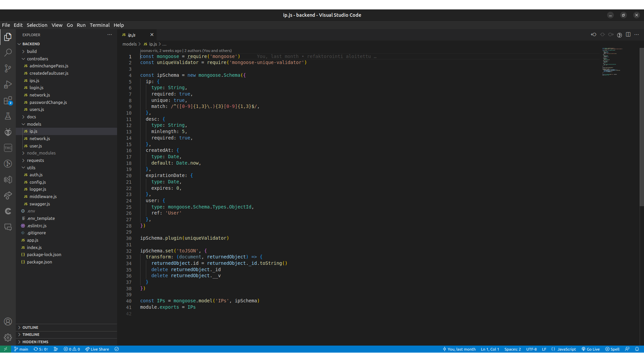Click the JavaScript language mode button
The height and width of the screenshot is (362, 644).
[566, 349]
